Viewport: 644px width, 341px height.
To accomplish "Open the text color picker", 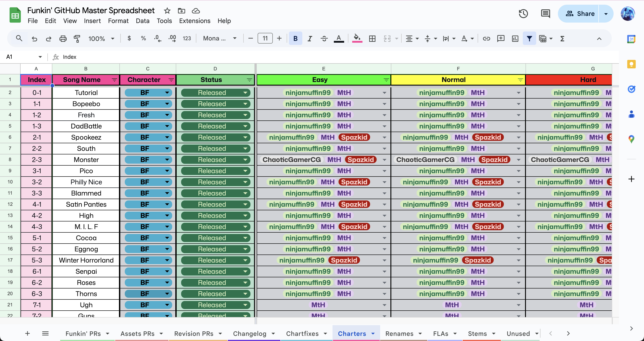I will [x=339, y=38].
